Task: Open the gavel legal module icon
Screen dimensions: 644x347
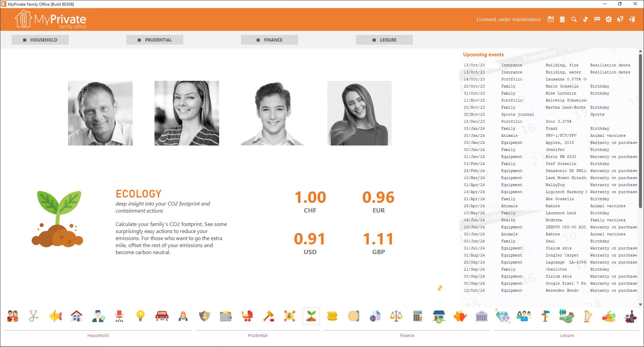Action: [268, 316]
